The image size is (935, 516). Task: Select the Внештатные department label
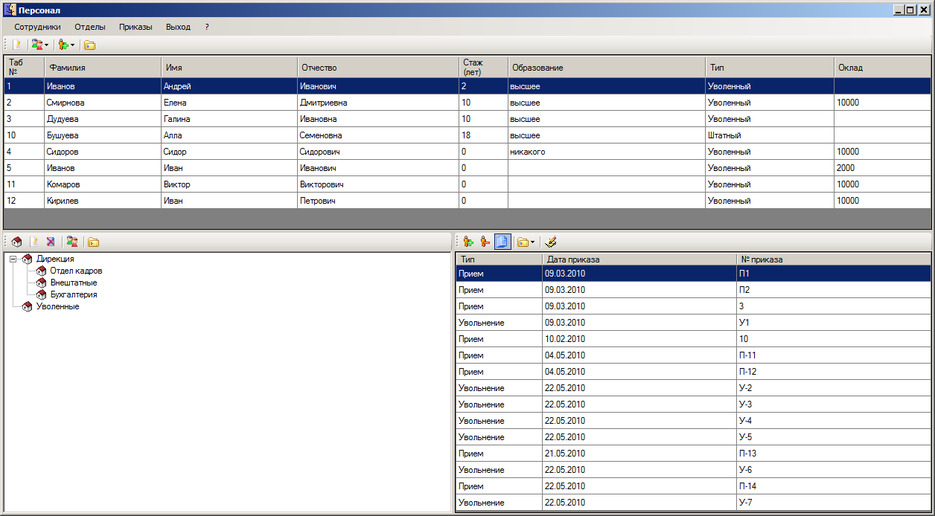point(73,283)
